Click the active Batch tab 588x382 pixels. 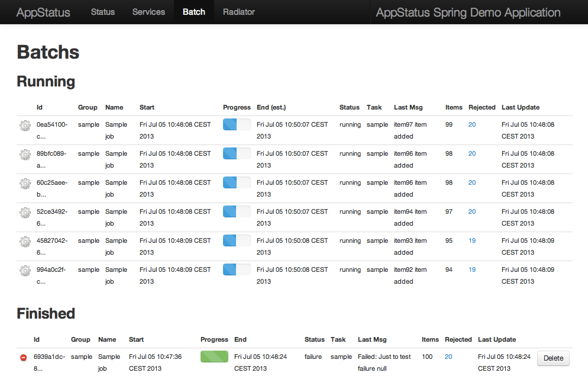click(193, 11)
